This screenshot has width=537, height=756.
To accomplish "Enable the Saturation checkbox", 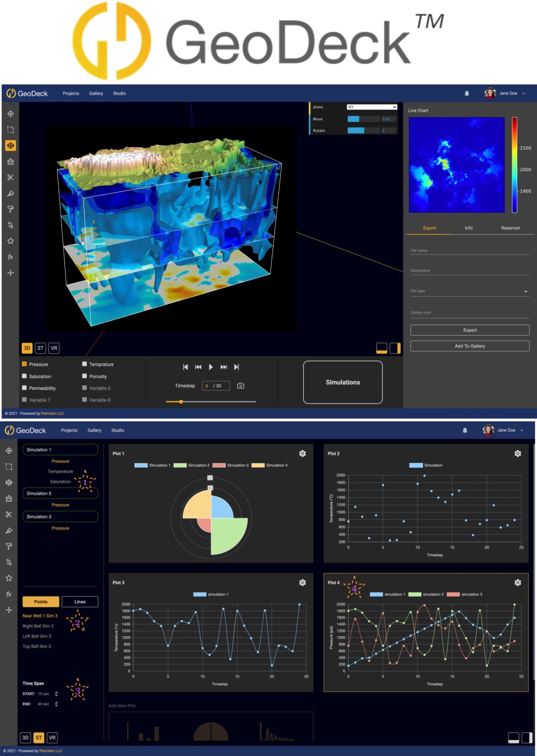I will pyautogui.click(x=24, y=376).
